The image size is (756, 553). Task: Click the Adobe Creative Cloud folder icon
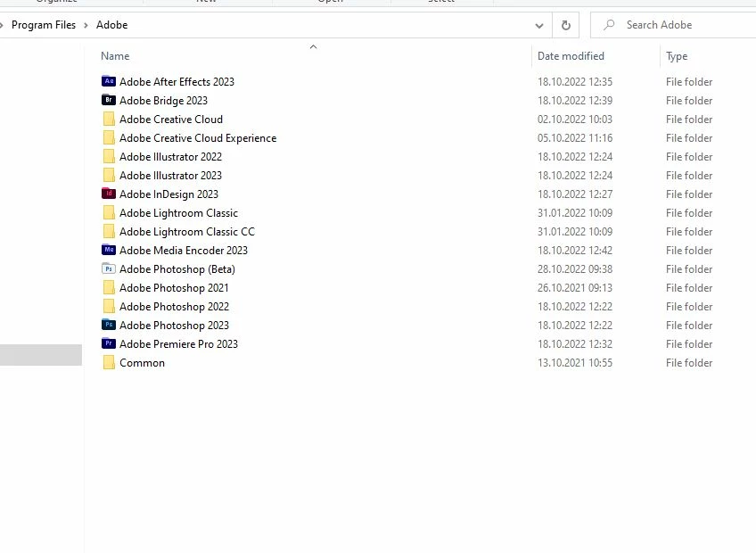pos(109,120)
